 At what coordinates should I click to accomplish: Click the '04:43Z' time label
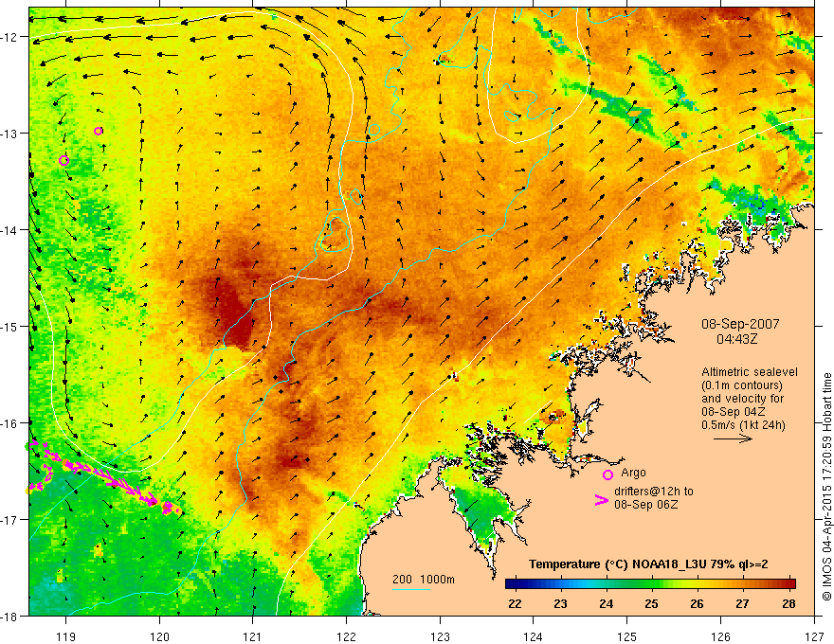[736, 338]
